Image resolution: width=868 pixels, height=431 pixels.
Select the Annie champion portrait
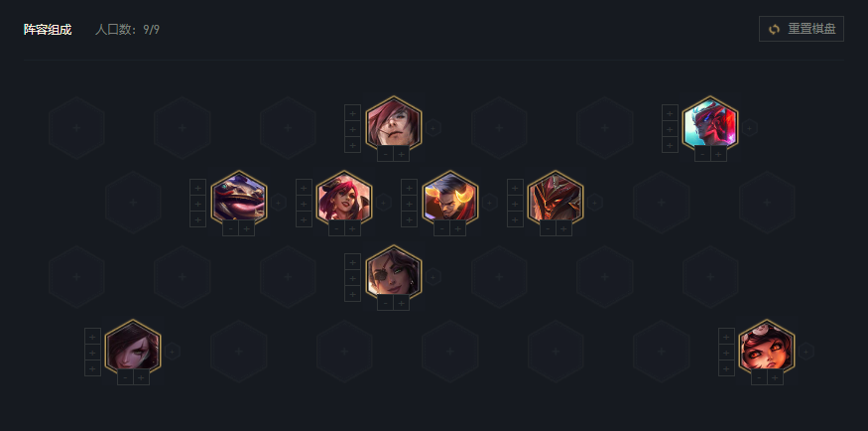(x=767, y=348)
